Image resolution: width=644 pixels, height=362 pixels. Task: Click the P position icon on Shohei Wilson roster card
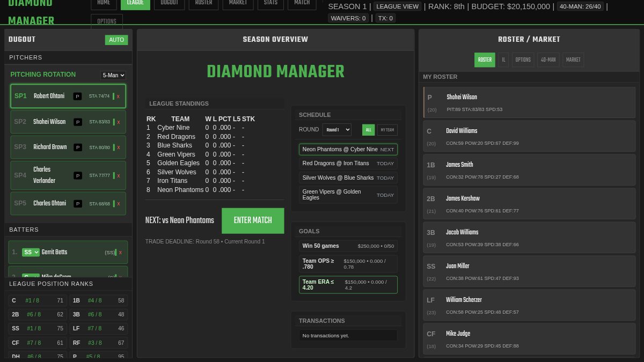click(x=429, y=98)
